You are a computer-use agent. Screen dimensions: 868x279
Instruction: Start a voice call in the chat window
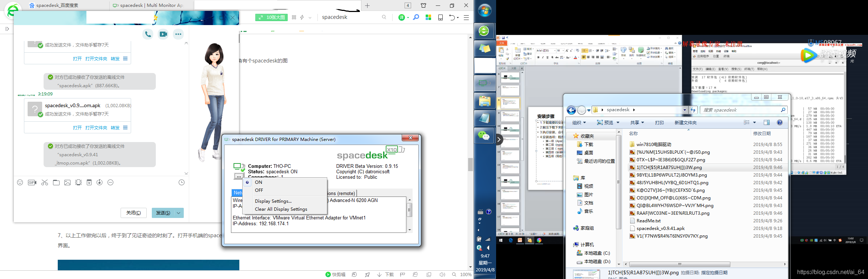click(148, 34)
